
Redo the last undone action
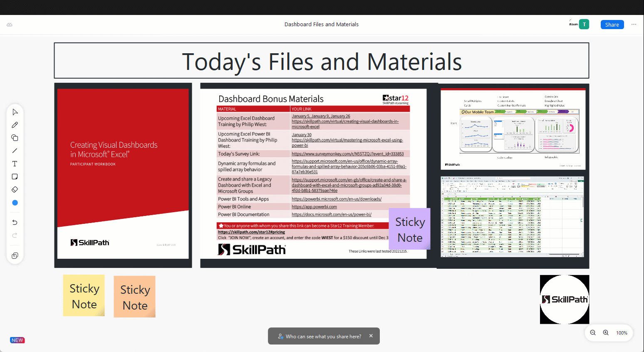[15, 235]
